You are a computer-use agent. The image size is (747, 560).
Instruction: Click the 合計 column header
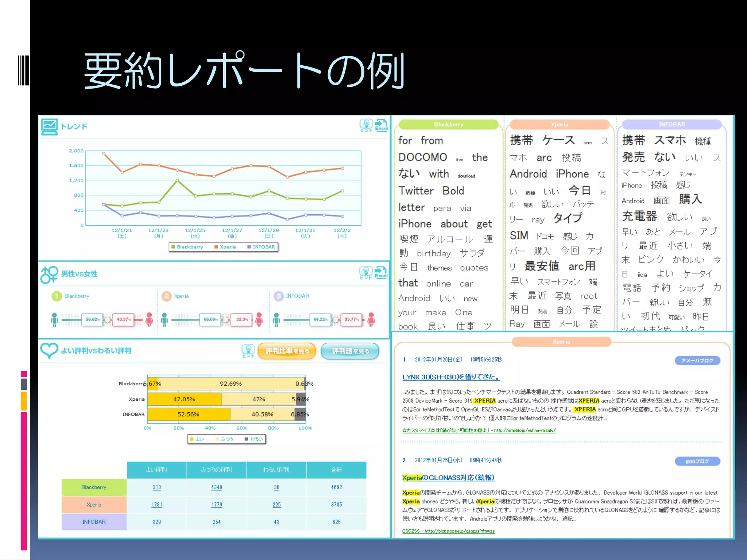[336, 470]
